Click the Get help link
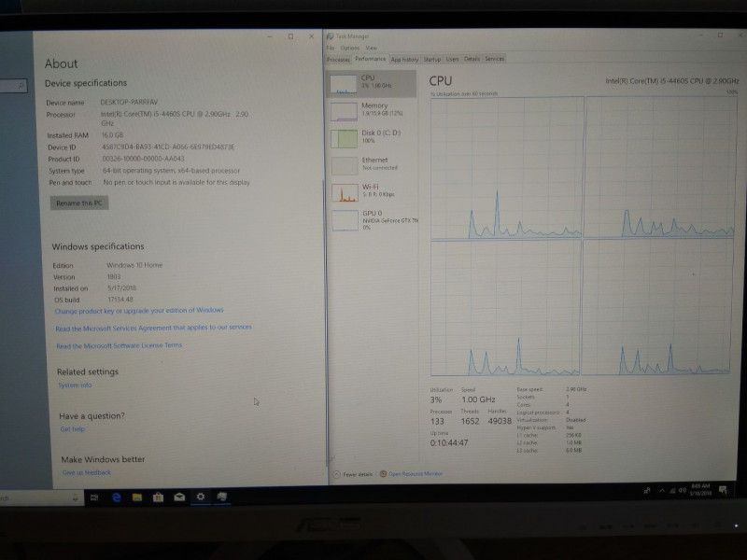This screenshot has width=747, height=560. point(73,429)
